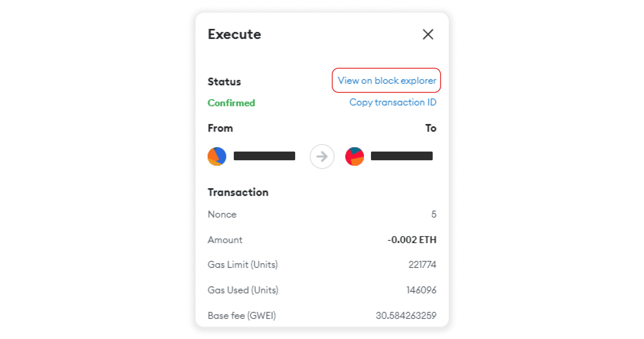Click the redacted sender address

pyautogui.click(x=264, y=156)
